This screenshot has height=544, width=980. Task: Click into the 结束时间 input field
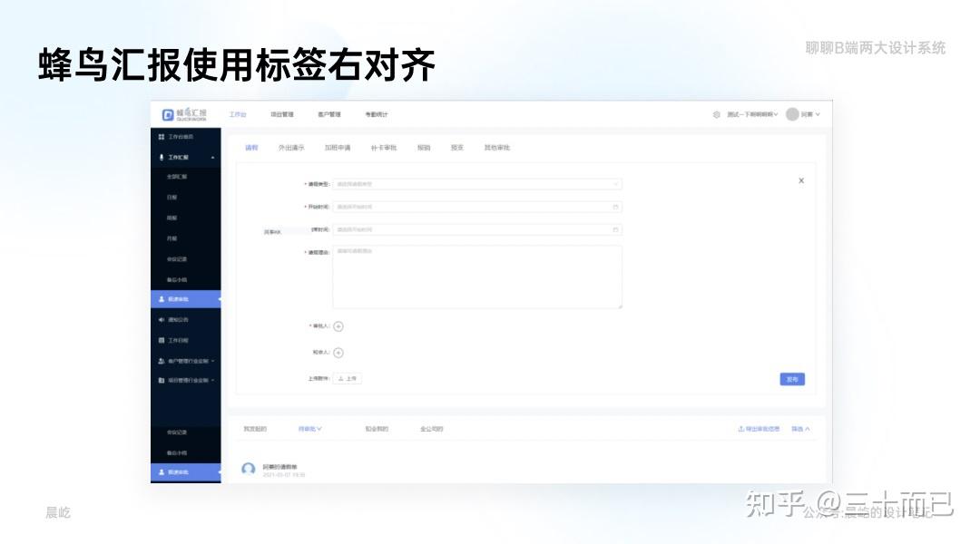click(x=477, y=230)
